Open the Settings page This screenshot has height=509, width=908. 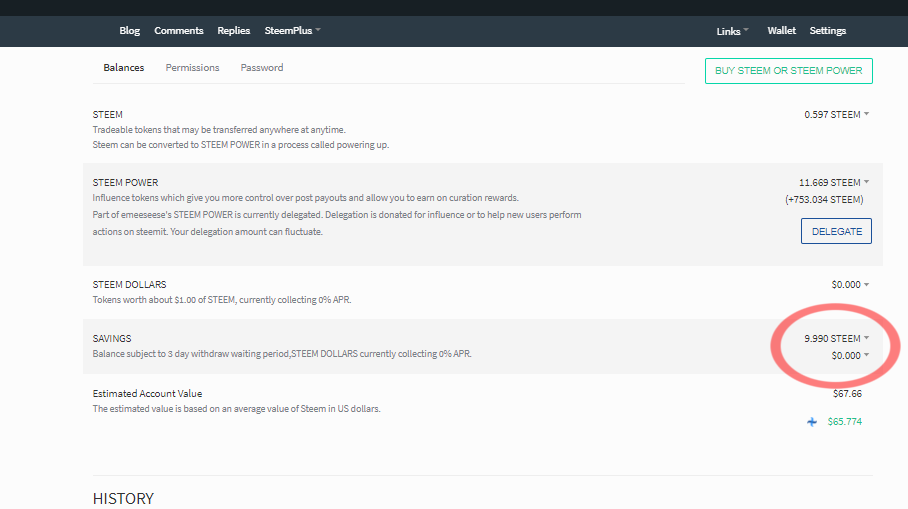pos(828,31)
